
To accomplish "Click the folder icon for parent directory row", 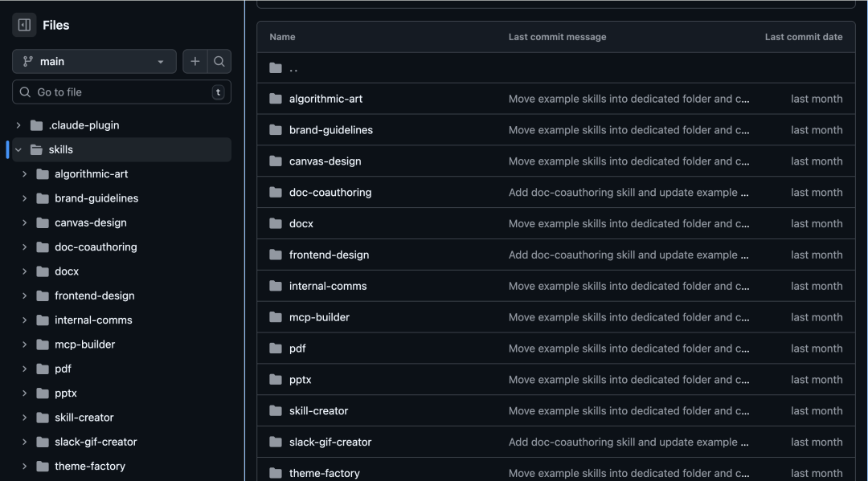I will click(276, 68).
